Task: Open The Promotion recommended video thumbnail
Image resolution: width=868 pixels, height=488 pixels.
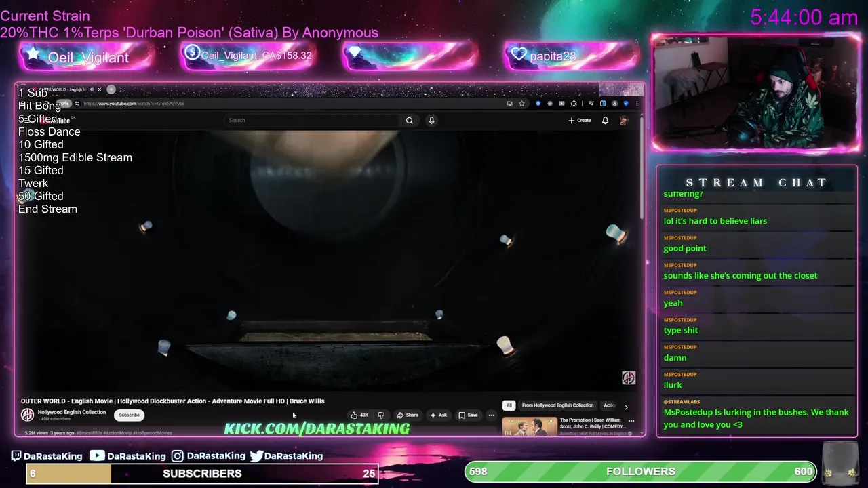Action: pos(530,426)
